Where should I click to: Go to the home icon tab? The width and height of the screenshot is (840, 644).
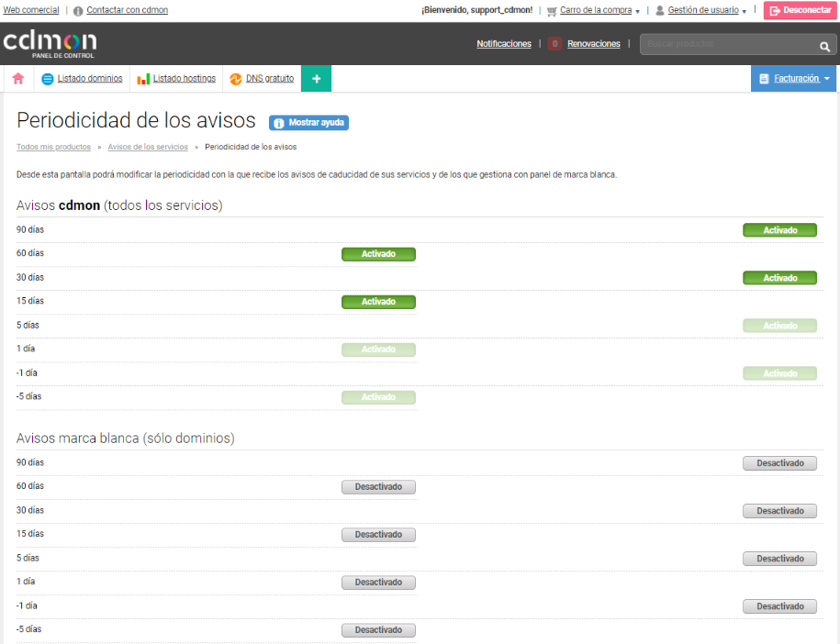tap(18, 79)
